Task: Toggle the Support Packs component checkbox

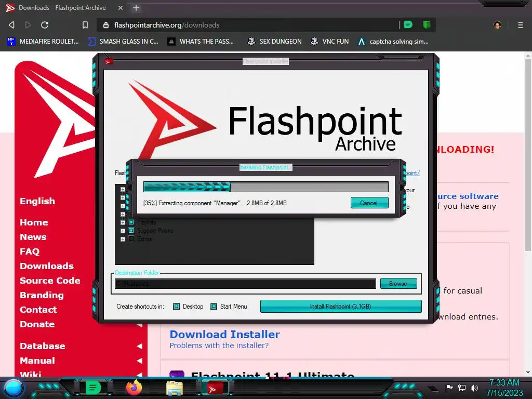Action: coord(131,231)
